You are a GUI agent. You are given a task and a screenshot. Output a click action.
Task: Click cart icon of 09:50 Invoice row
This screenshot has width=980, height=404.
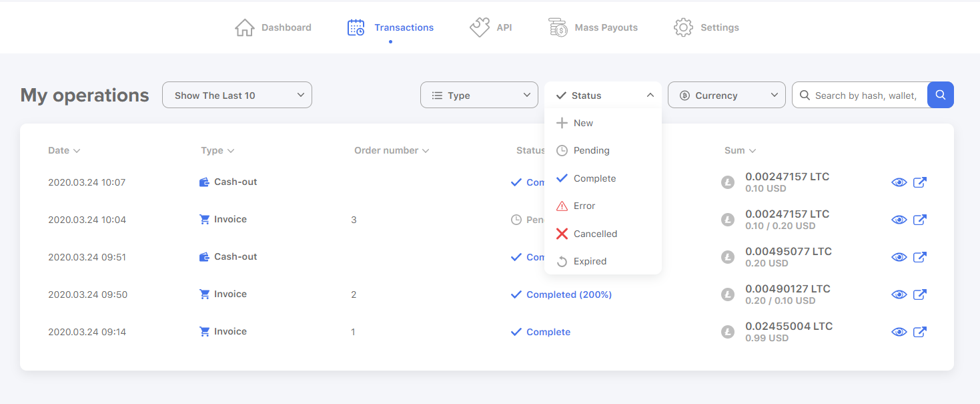[205, 294]
